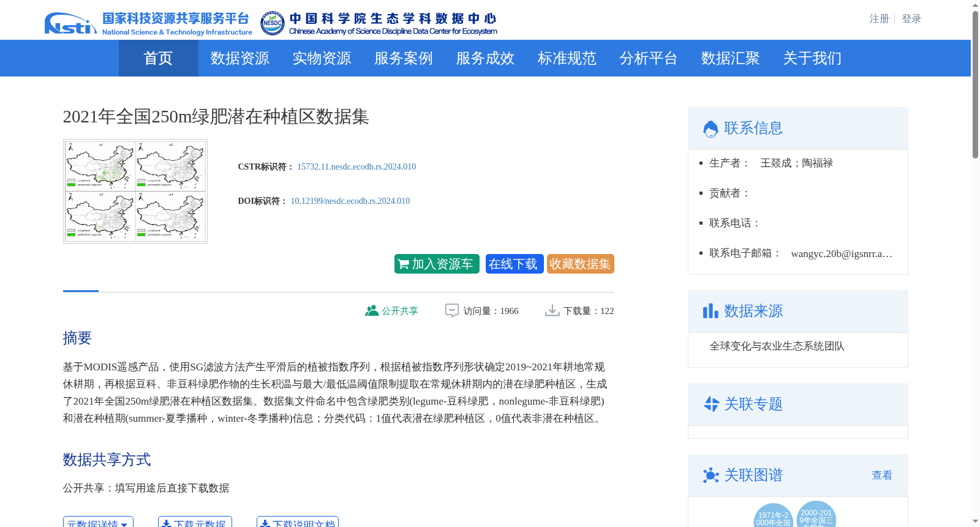Click the 摘要 heading
This screenshot has height=527, width=980.
[77, 338]
